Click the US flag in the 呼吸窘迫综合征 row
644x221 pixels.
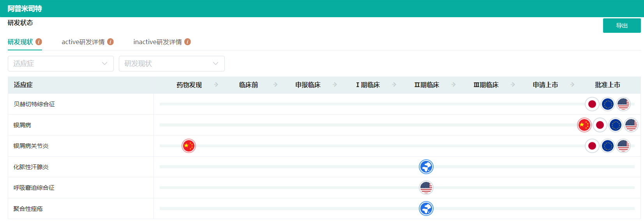pyautogui.click(x=426, y=187)
